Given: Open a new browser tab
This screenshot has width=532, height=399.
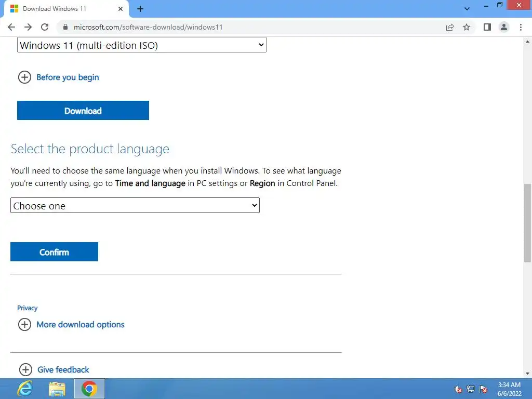Looking at the screenshot, I should (x=140, y=9).
